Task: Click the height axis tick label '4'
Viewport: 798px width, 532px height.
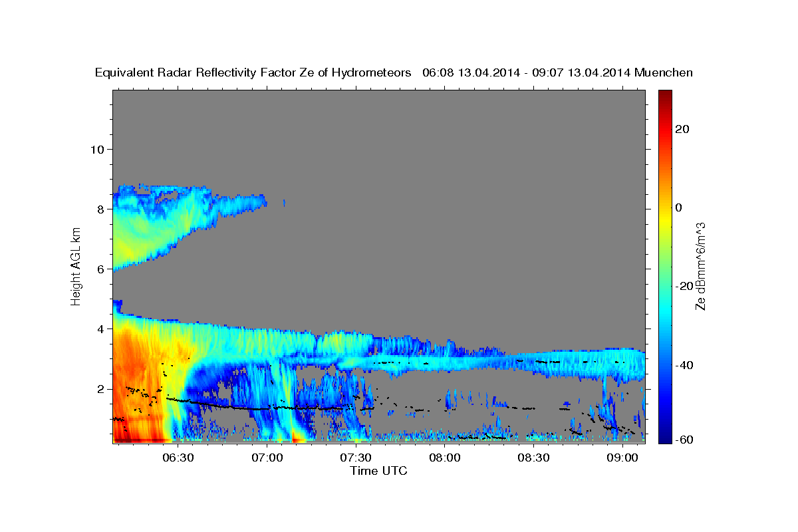Action: pyautogui.click(x=101, y=329)
